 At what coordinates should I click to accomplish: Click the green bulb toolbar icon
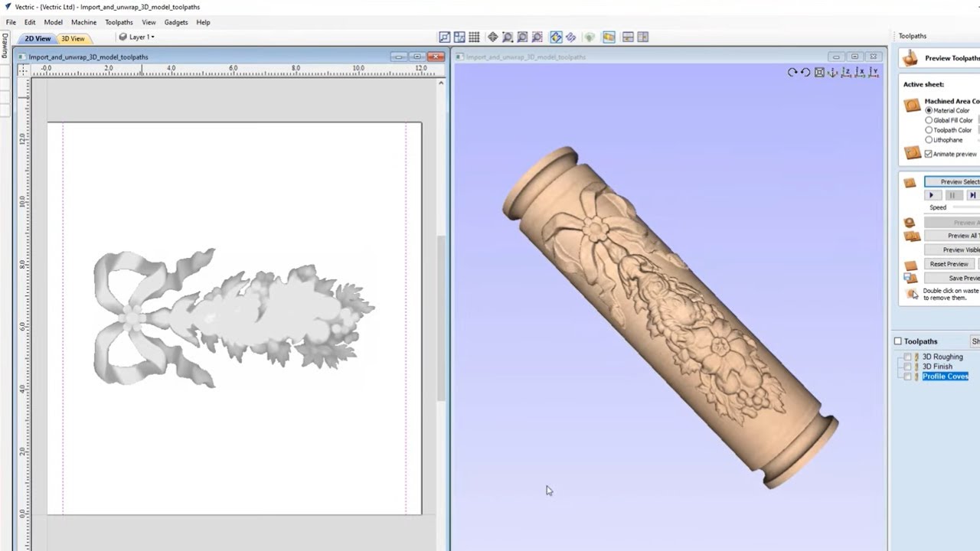pyautogui.click(x=590, y=37)
